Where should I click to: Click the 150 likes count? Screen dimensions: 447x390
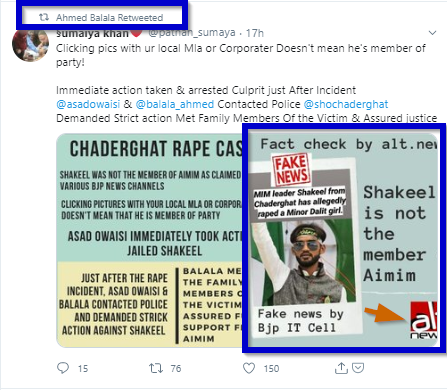271,368
